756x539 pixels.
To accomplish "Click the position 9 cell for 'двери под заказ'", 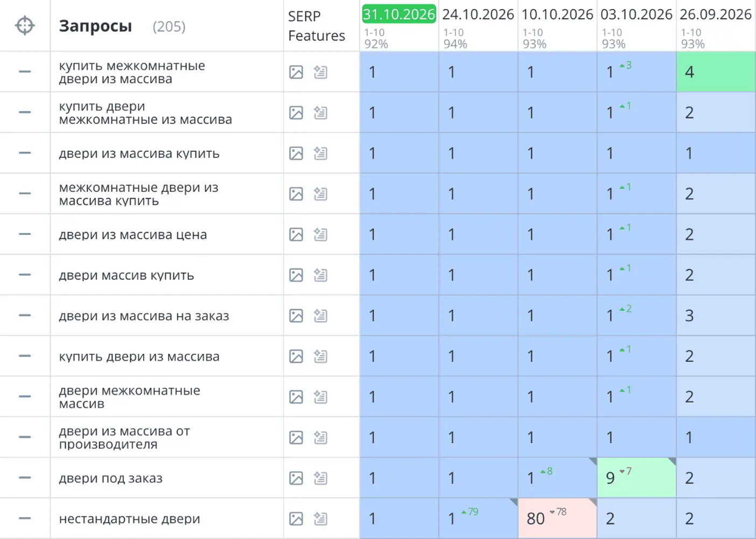I will [x=636, y=478].
